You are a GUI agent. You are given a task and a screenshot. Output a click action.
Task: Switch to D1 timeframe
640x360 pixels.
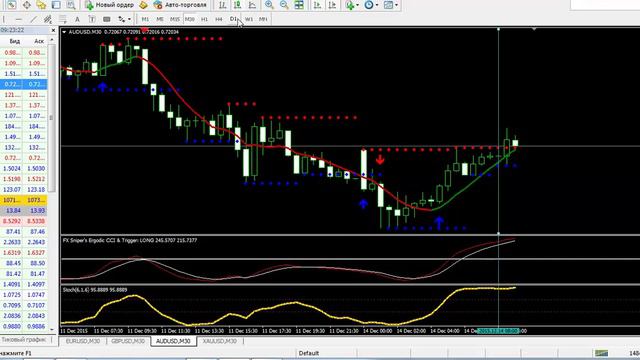[x=233, y=19]
